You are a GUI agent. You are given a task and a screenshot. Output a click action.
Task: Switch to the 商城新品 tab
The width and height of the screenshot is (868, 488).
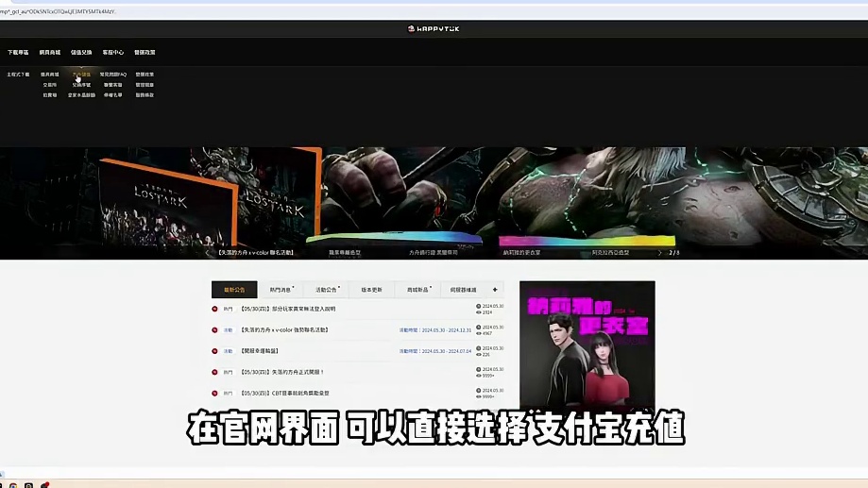pyautogui.click(x=417, y=290)
